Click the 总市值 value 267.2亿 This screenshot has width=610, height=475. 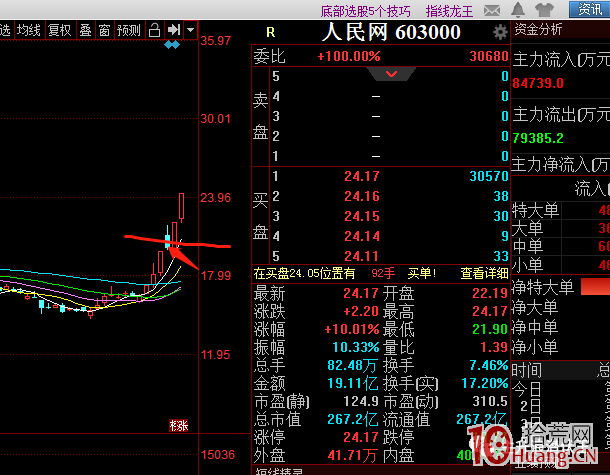click(352, 419)
